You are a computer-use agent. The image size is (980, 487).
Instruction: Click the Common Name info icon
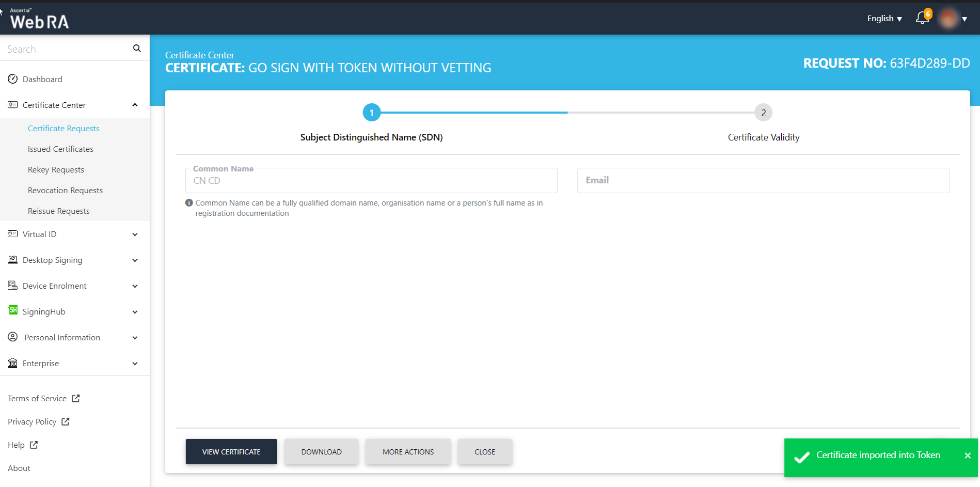[189, 203]
